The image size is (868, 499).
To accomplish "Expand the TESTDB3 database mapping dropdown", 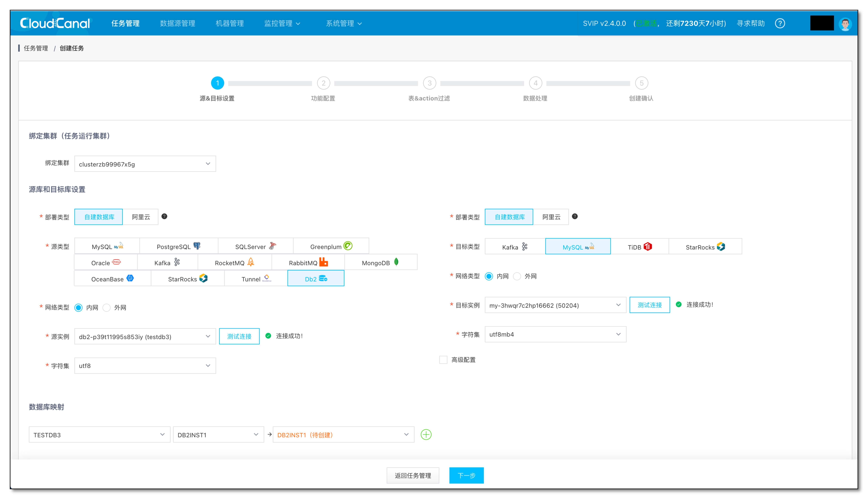I will [99, 435].
